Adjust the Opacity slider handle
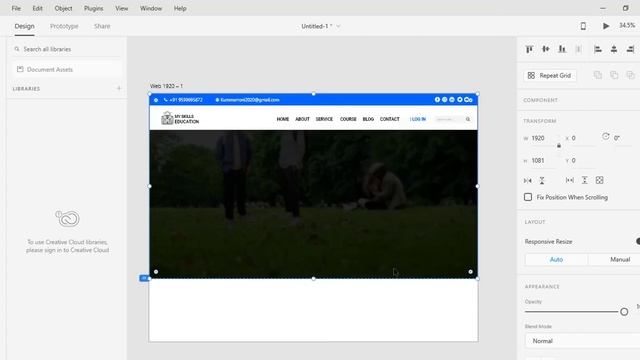640x360 pixels. click(x=624, y=312)
